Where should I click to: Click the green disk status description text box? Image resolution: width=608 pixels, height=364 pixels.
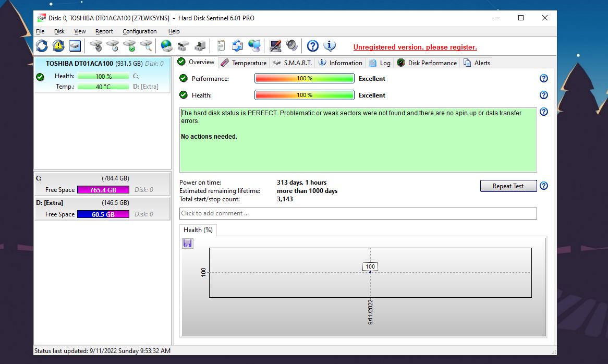coord(358,140)
